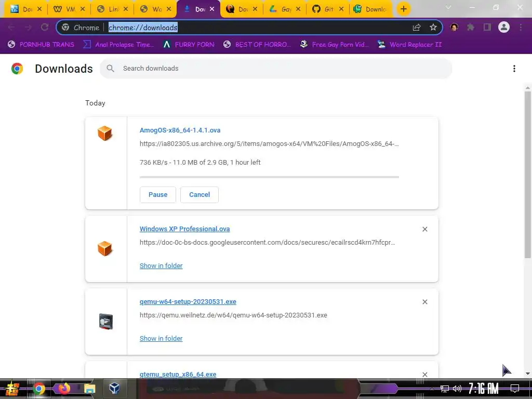The width and height of the screenshot is (532, 399).
Task: Expand the hidden system tray icons chevron
Action: tap(432, 389)
